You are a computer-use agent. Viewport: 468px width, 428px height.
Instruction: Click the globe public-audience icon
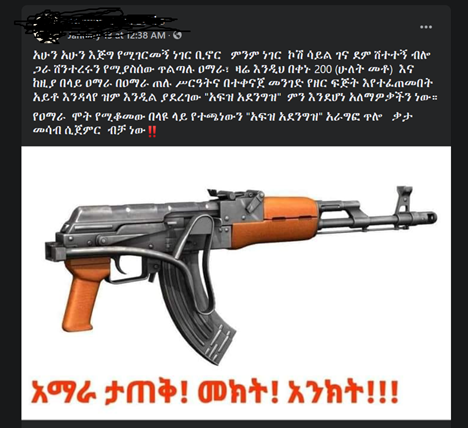(178, 35)
